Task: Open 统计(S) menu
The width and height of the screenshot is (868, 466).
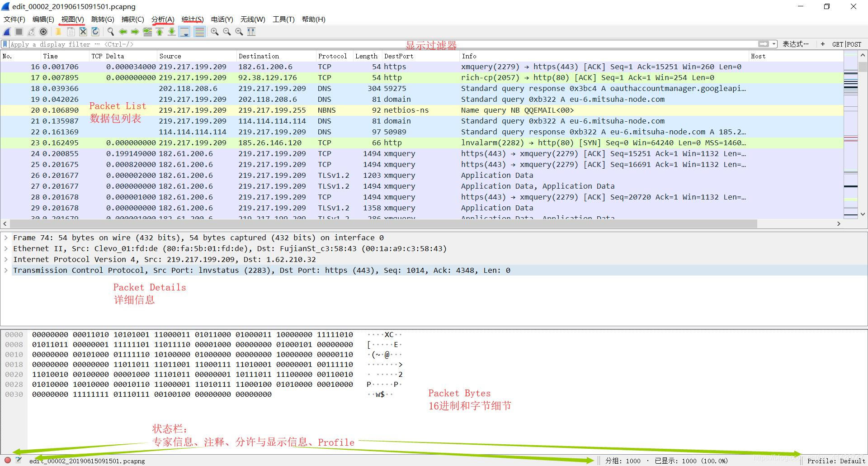Action: (x=193, y=19)
